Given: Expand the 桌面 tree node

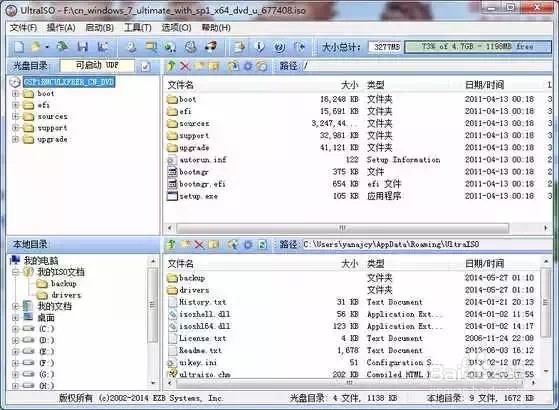Looking at the screenshot, I should pyautogui.click(x=15, y=318).
